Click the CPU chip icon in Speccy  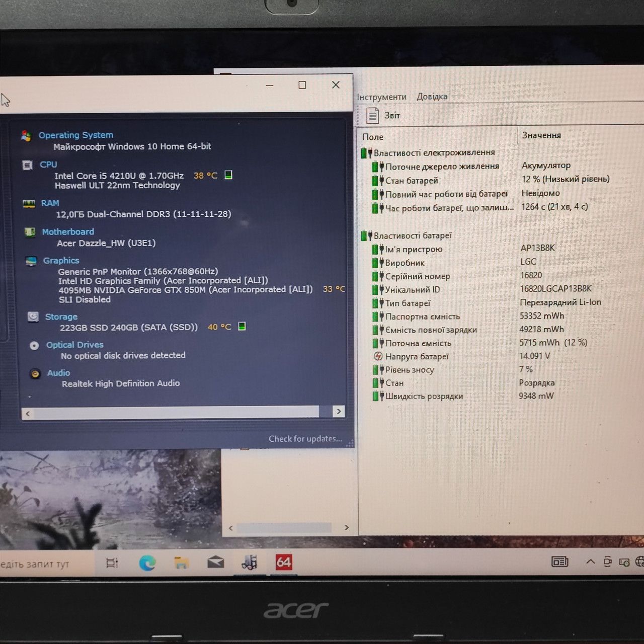(x=28, y=165)
